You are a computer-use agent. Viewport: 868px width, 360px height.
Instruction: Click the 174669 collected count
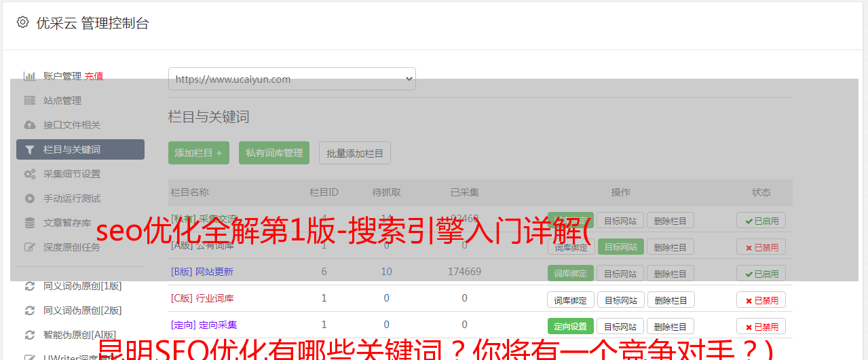click(x=464, y=272)
